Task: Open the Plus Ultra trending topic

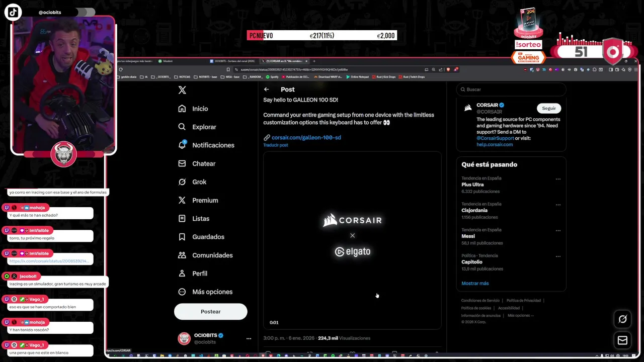Action: click(472, 185)
